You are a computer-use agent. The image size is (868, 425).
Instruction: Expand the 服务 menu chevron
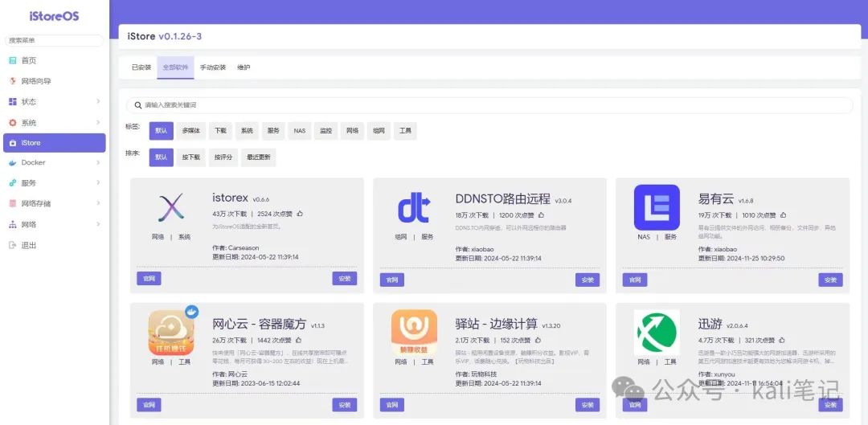(x=98, y=182)
